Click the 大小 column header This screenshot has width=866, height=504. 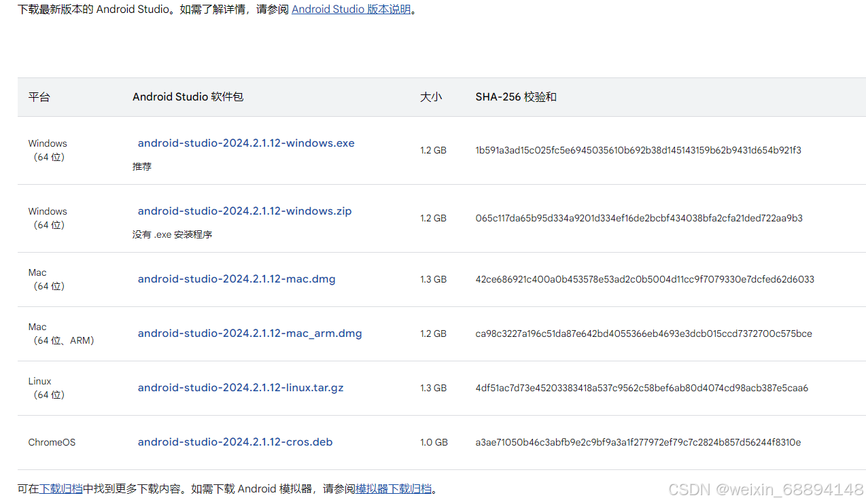431,97
